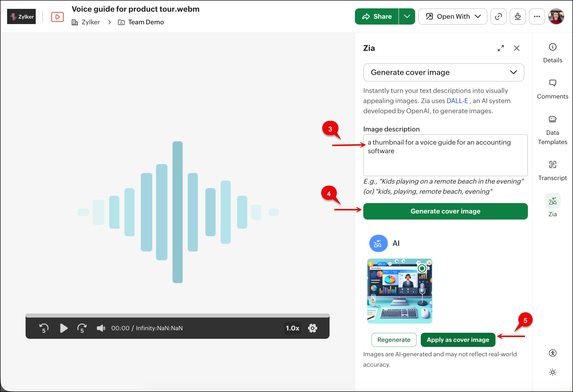Open the Share dropdown arrow
This screenshot has height=392, width=573.
(x=407, y=16)
